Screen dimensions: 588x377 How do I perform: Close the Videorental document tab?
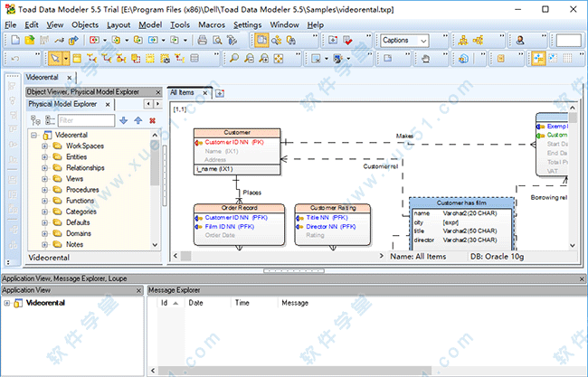pyautogui.click(x=70, y=78)
